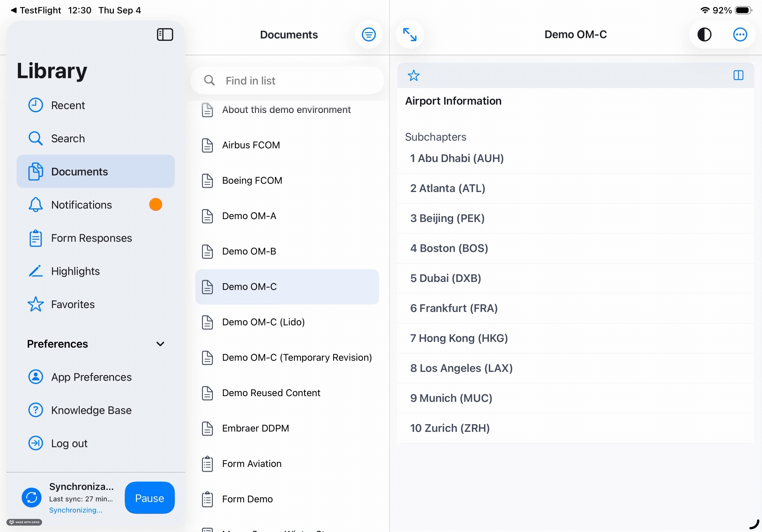The height and width of the screenshot is (532, 762).
Task: Expand document view to fullscreen
Action: pos(409,34)
